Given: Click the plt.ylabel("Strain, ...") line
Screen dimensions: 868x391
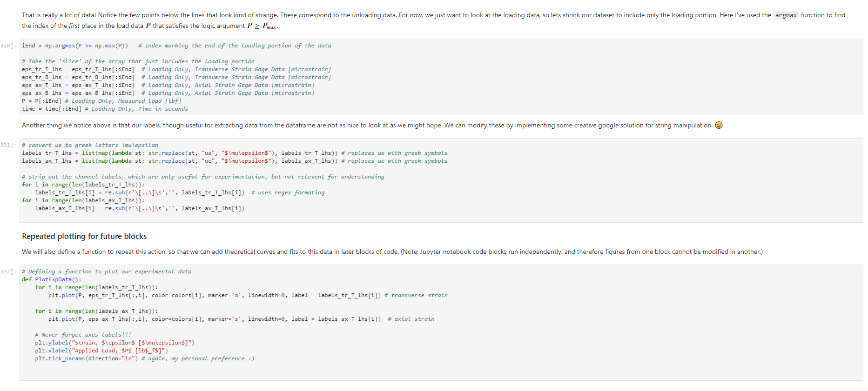Looking at the screenshot, I should point(115,343).
